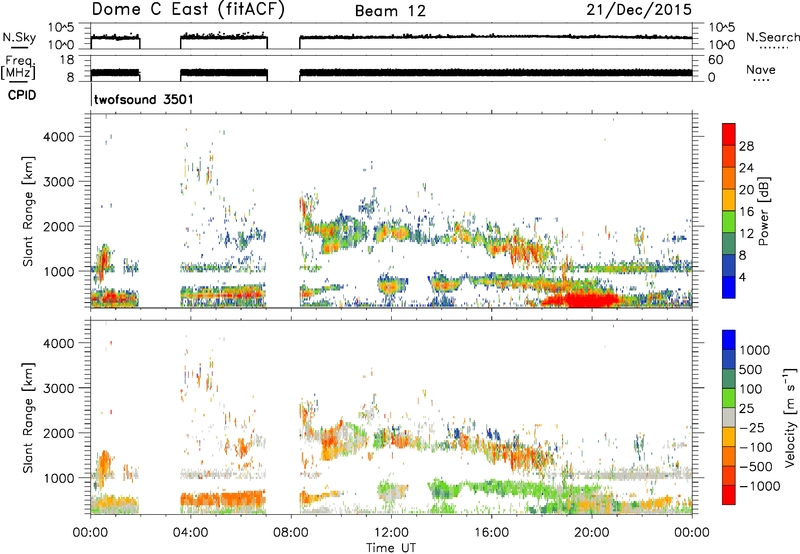Click the '100' velocity colorbar label
The image size is (800, 554).
click(750, 389)
